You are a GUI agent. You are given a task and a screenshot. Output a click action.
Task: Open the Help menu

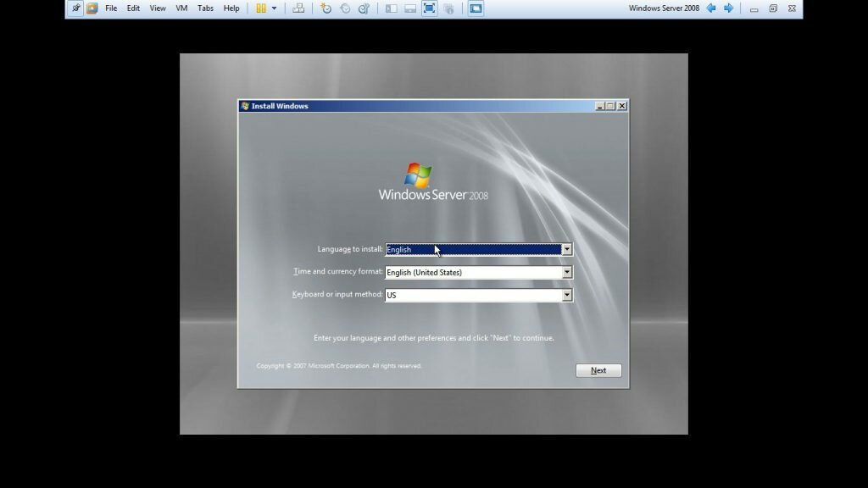(x=231, y=8)
